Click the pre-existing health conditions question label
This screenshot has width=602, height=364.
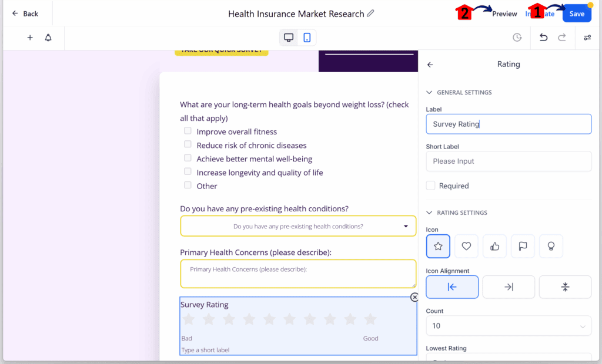(x=264, y=208)
